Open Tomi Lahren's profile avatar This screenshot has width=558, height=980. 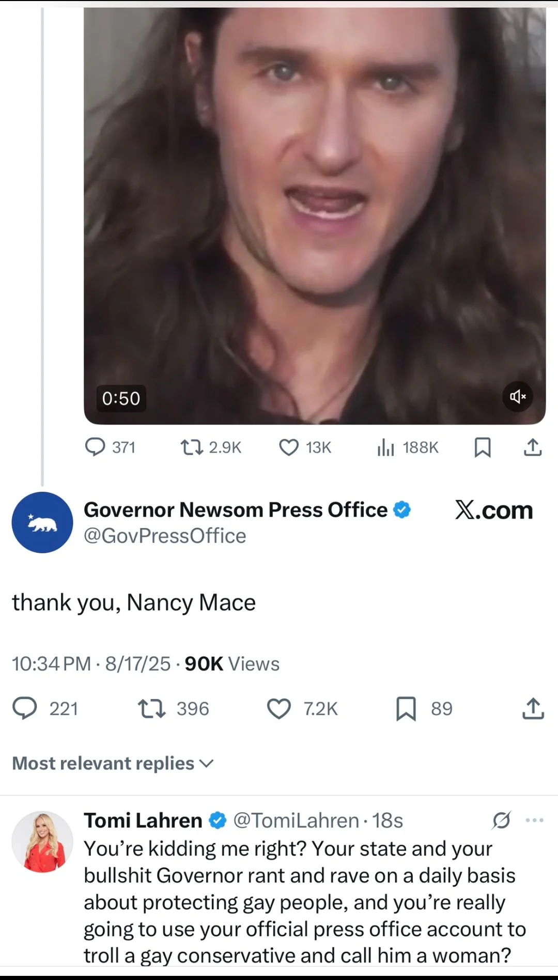[42, 842]
